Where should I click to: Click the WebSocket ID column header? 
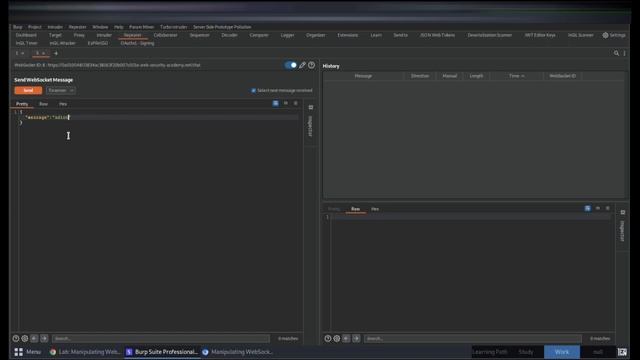point(562,76)
